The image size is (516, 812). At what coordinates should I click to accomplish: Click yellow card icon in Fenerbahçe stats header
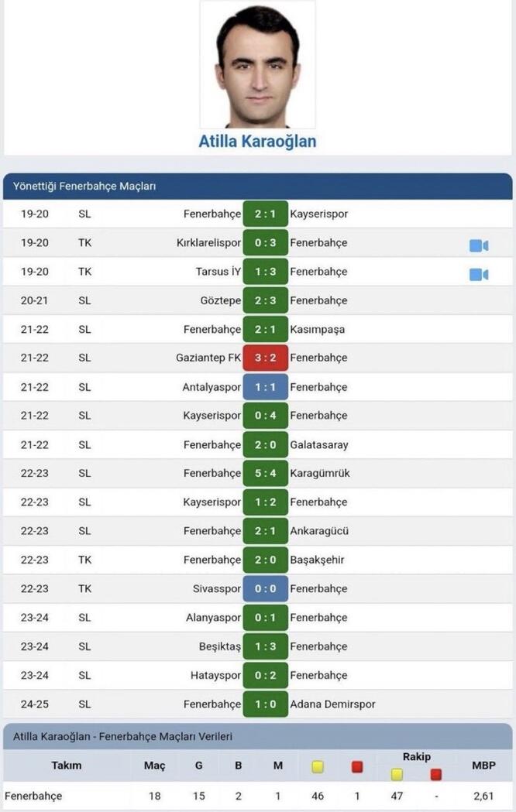[318, 766]
